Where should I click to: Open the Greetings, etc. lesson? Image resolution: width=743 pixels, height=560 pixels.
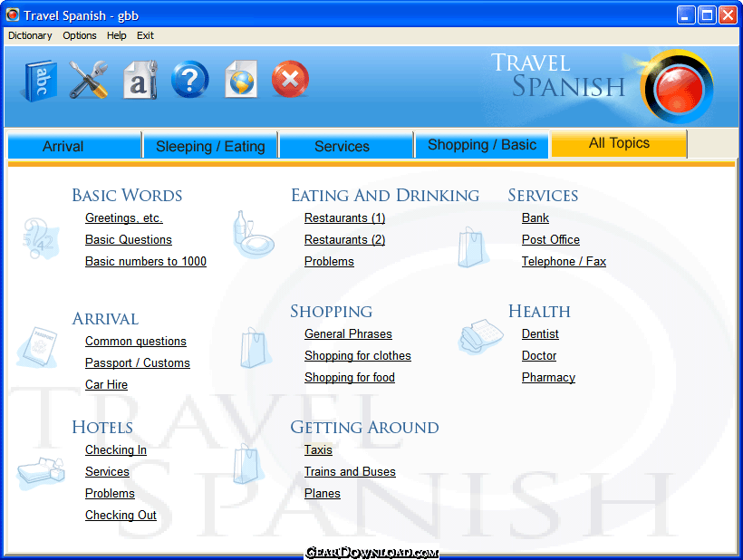click(124, 218)
